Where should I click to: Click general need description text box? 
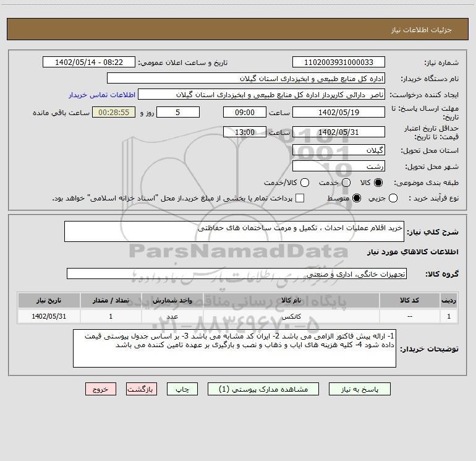point(234,231)
